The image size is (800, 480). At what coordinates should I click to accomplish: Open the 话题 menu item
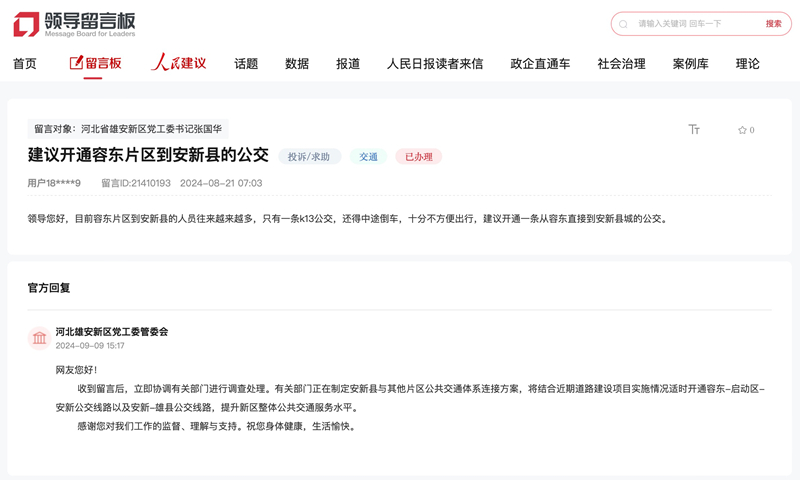click(246, 64)
